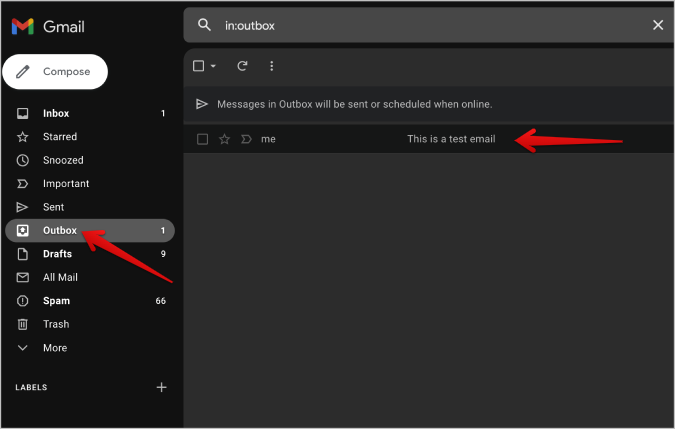675x429 pixels.
Task: Click the Sent arrow icon in sidebar
Action: pyautogui.click(x=22, y=207)
